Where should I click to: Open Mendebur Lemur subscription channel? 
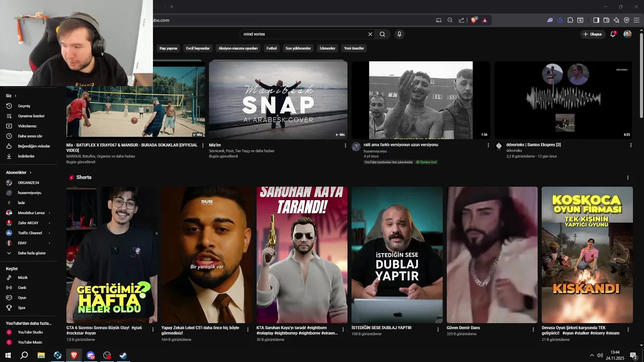[x=30, y=213]
